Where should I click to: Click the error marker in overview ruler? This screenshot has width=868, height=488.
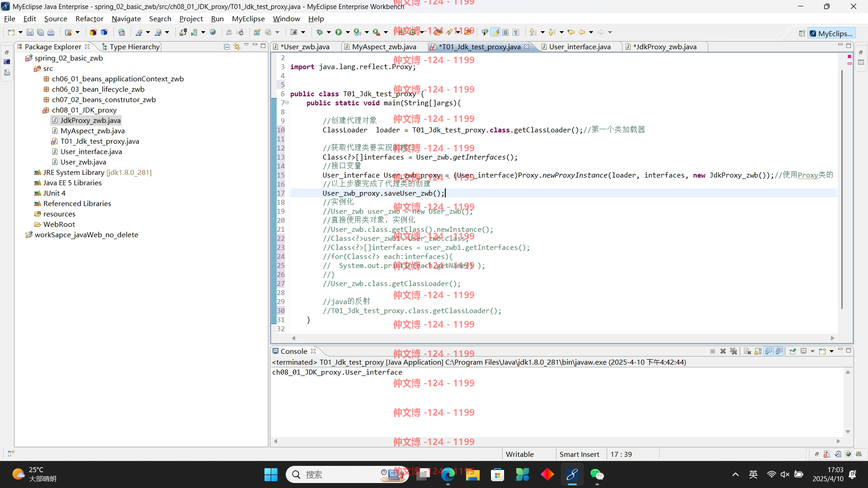click(x=849, y=56)
